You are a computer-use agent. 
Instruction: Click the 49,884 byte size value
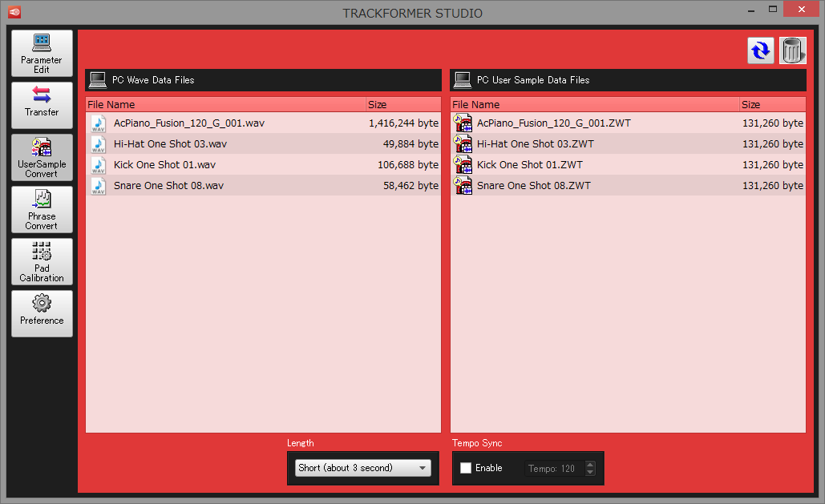pyautogui.click(x=411, y=144)
